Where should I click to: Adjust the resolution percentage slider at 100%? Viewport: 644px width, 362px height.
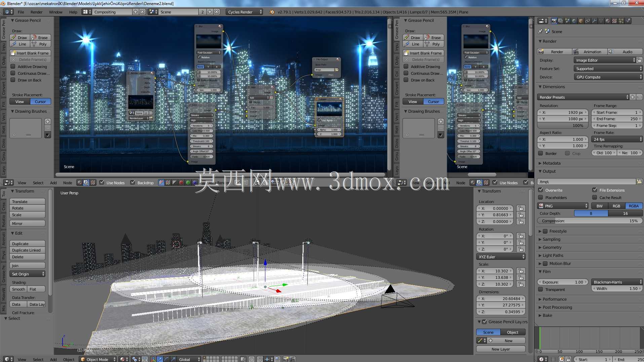click(563, 126)
